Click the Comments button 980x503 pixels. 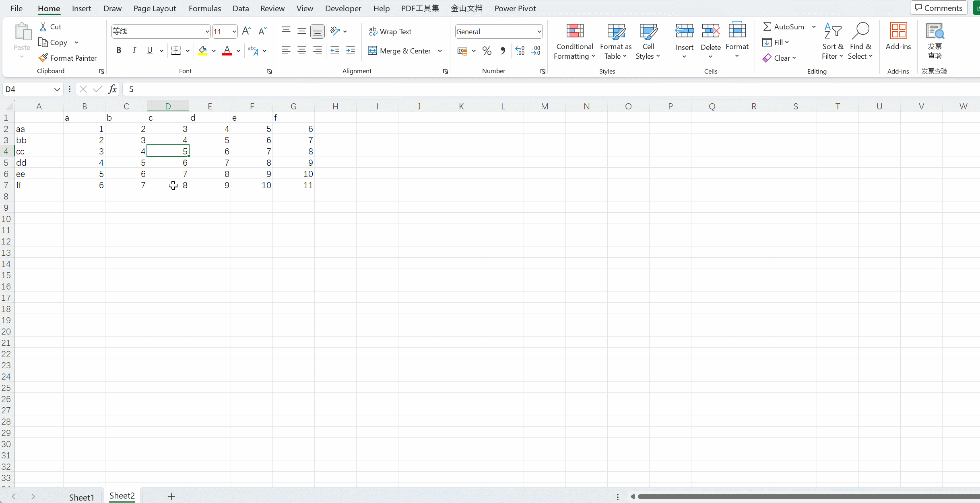click(x=939, y=8)
